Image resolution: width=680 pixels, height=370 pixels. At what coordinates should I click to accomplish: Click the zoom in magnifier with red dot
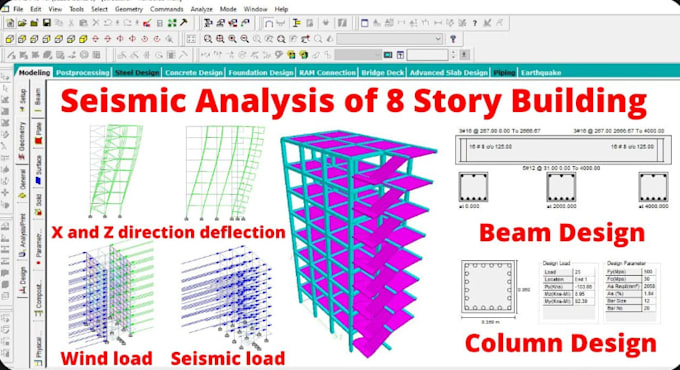(232, 39)
